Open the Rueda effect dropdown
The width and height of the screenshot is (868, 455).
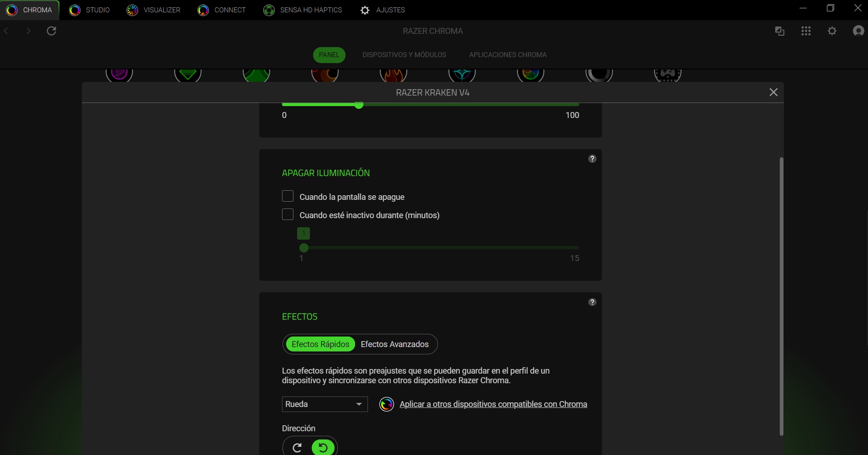(x=325, y=404)
